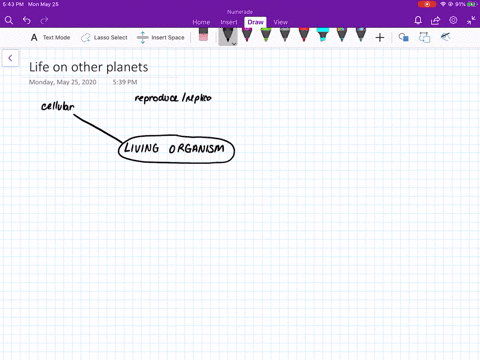Undo the last stroke
480x360 pixels.
[27, 20]
